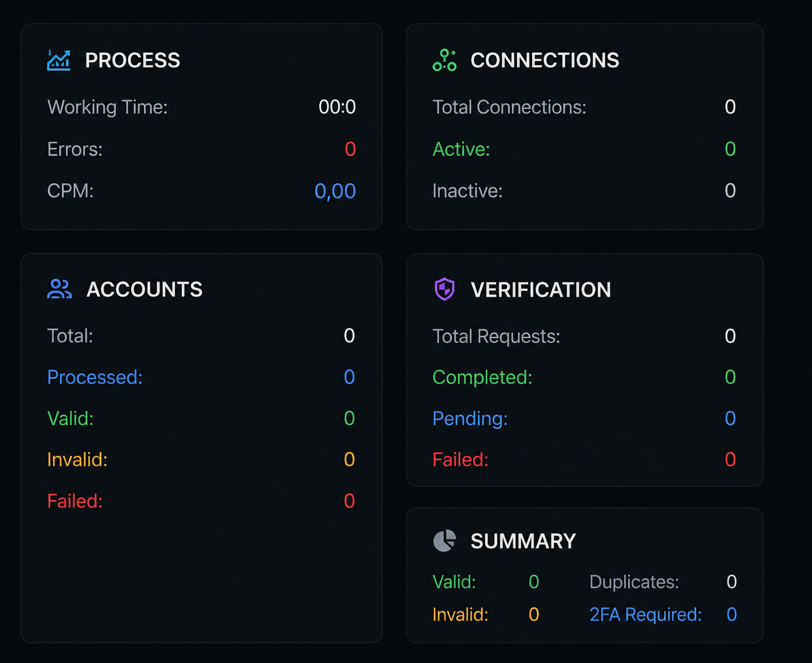
Task: Click "Valid:" label in Summary card
Action: pyautogui.click(x=454, y=582)
